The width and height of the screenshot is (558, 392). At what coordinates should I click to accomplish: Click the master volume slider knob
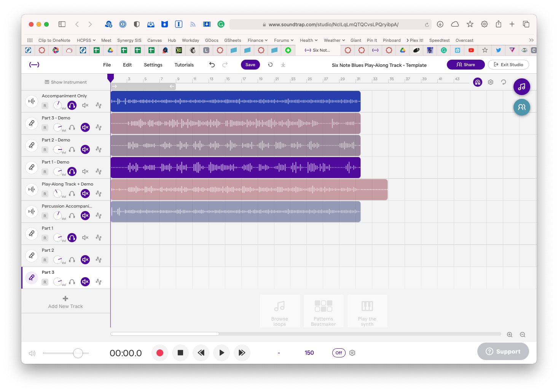tap(78, 353)
